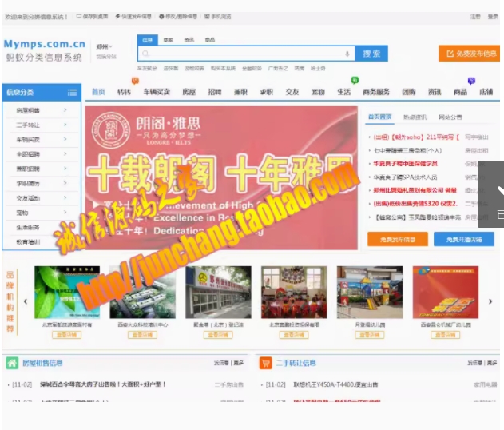Open 生活服务 in sidebar categories

[28, 227]
